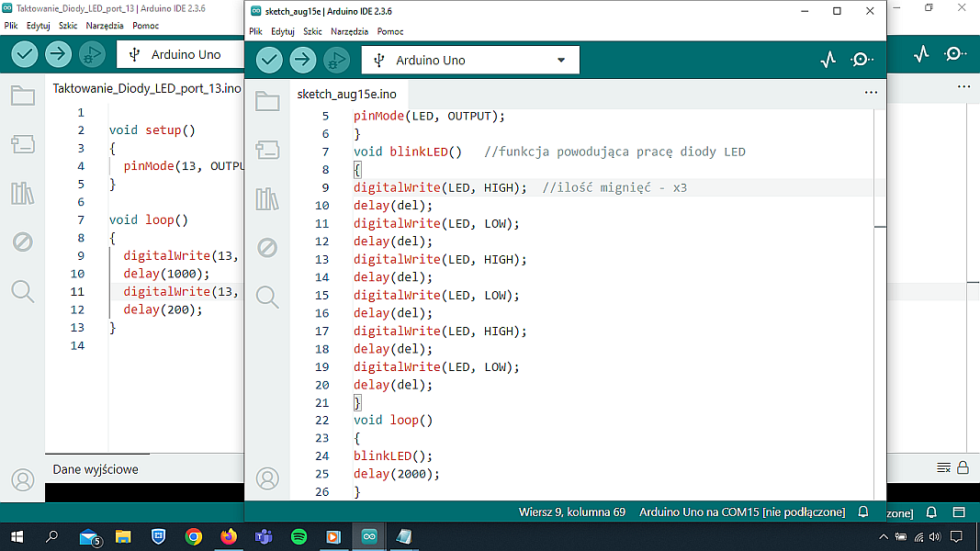Click cursor position 'Wiersz 9, kolumna 69'
This screenshot has height=551, width=980.
pyautogui.click(x=572, y=512)
